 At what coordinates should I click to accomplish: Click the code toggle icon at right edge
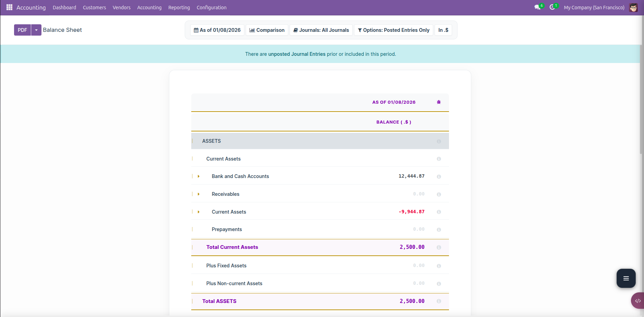pos(637,301)
